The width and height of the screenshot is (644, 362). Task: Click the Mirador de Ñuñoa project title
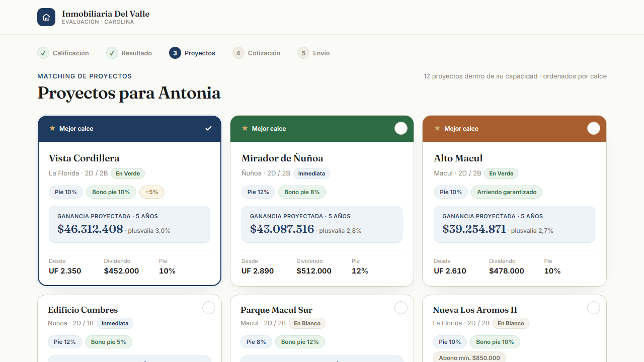coord(282,158)
